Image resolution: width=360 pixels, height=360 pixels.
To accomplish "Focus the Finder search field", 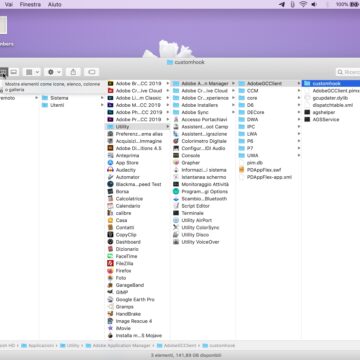I will [x=348, y=72].
